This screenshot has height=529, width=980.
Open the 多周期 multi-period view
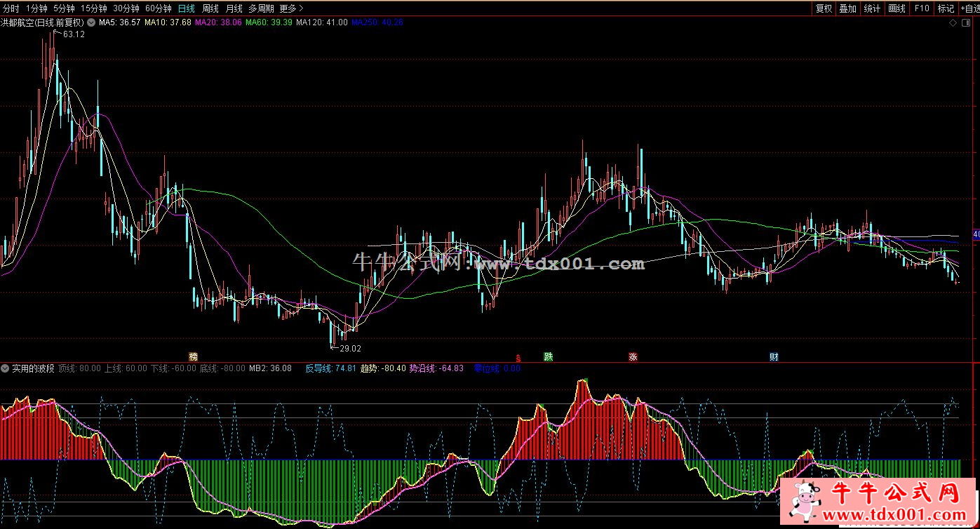[x=262, y=8]
